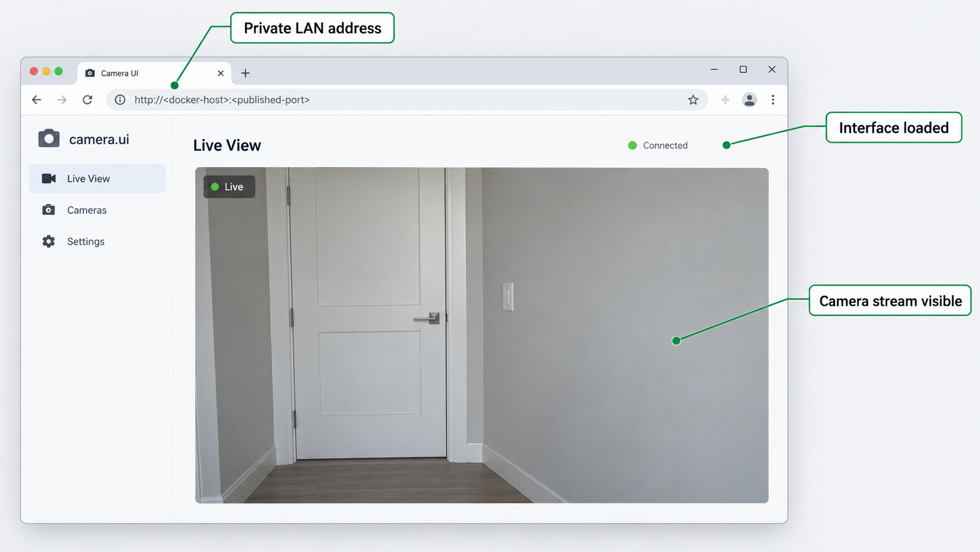Click the yellow macOS minimize dot
Viewport: 980px width, 552px height.
46,71
